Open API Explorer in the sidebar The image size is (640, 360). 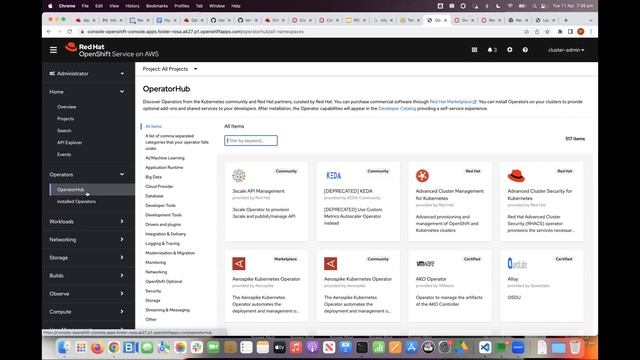coord(69,142)
